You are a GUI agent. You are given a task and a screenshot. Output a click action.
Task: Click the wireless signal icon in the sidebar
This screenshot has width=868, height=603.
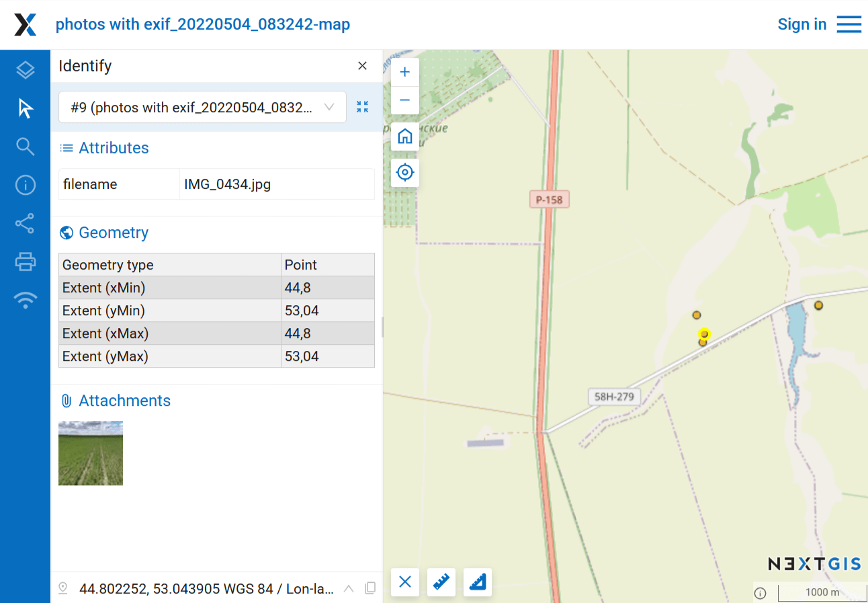click(25, 300)
